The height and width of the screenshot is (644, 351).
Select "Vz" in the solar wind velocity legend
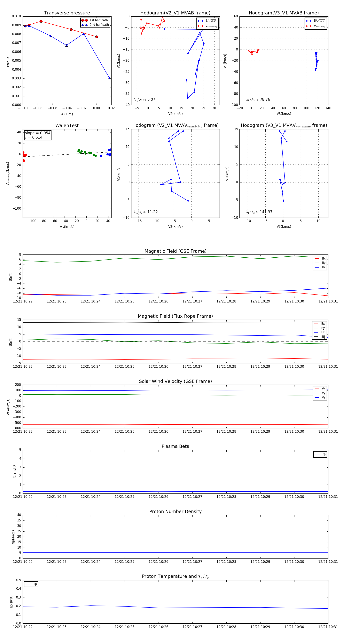click(x=320, y=398)
